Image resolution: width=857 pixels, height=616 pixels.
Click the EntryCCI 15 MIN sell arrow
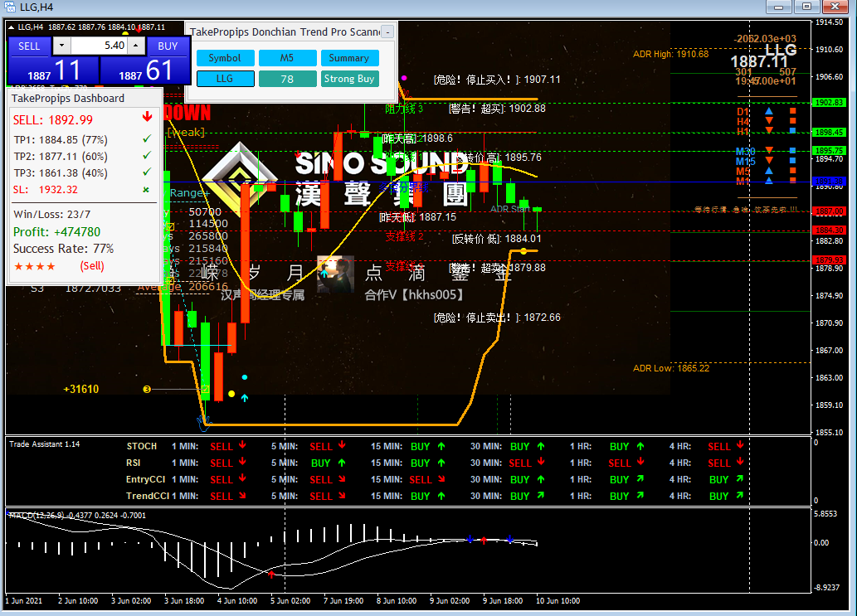point(441,479)
